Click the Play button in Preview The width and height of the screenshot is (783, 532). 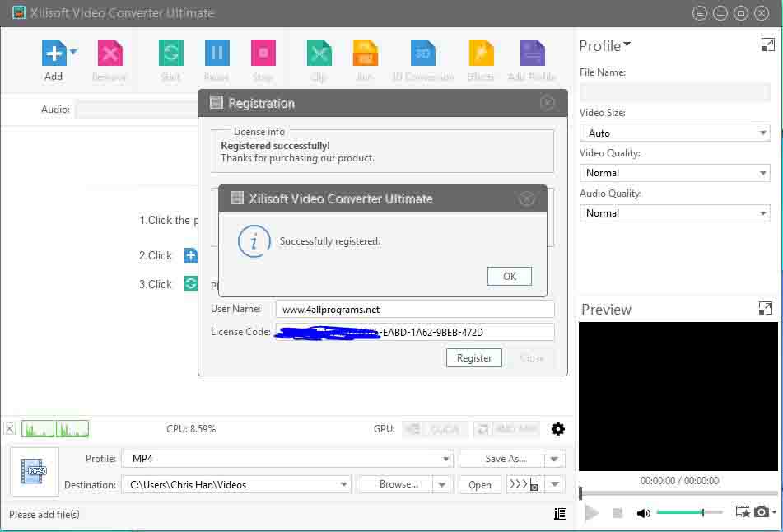click(x=592, y=513)
